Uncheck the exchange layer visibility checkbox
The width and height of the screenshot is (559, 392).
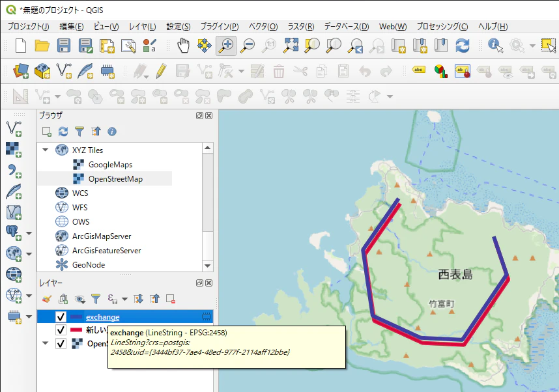[61, 316]
